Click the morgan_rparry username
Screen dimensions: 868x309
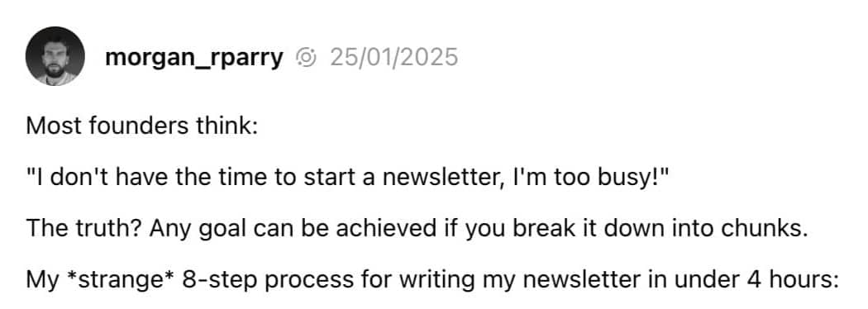[194, 57]
